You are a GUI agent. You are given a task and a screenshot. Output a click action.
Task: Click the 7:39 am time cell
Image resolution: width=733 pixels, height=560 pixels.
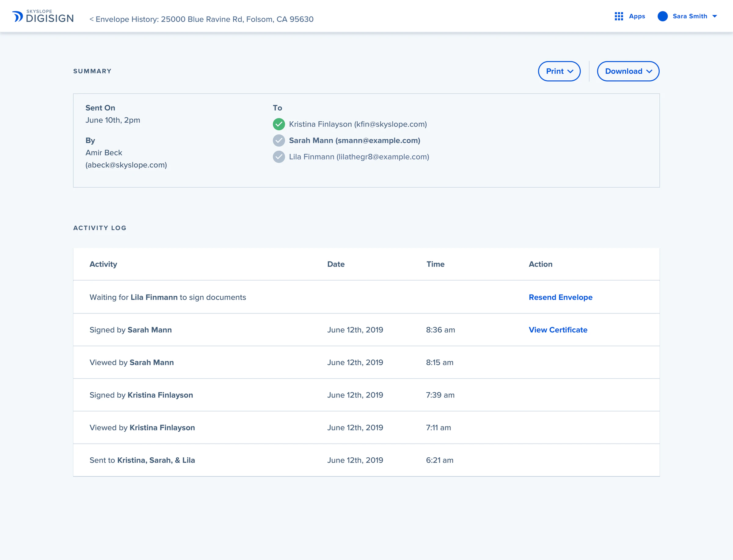click(x=440, y=395)
